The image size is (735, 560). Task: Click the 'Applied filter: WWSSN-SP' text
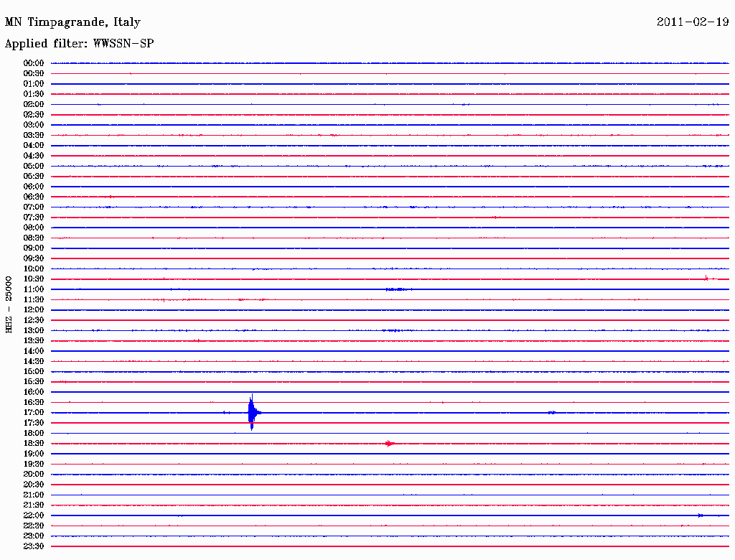click(79, 44)
